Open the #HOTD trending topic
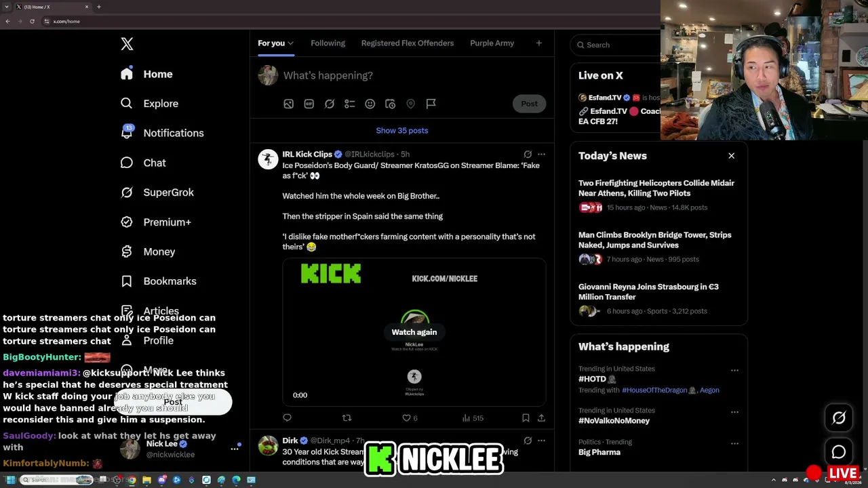Screen dimensions: 868x488 [592, 380]
